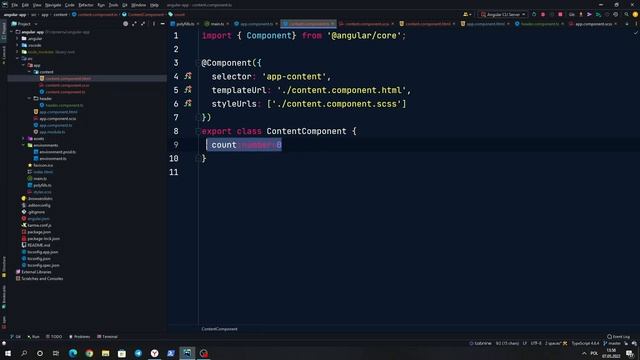
Task: Collapse the content folder in project tree
Action: click(x=29, y=72)
